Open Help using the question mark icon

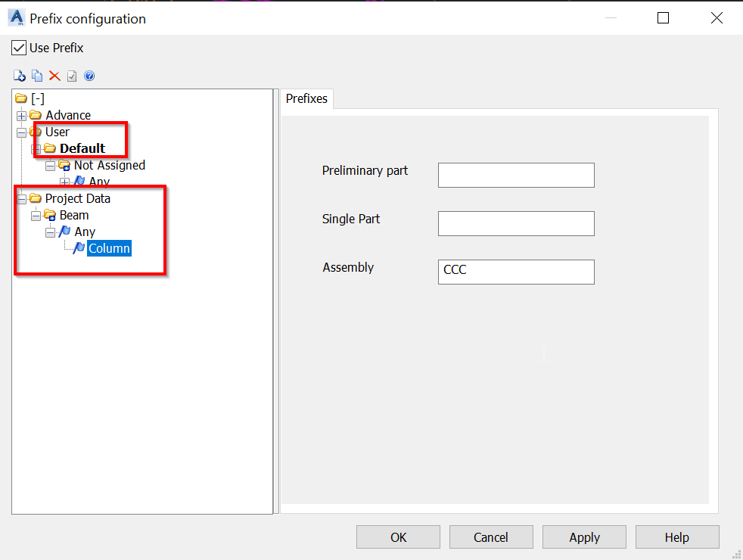(x=89, y=76)
